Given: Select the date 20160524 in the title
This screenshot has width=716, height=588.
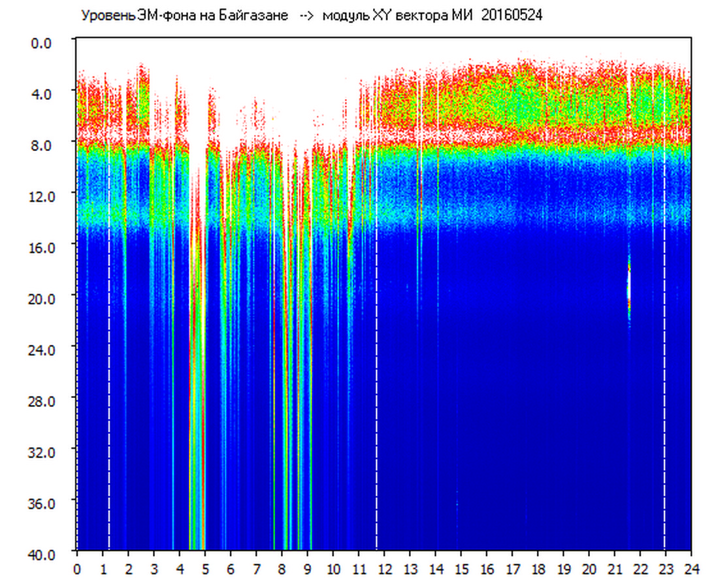Looking at the screenshot, I should (x=512, y=16).
